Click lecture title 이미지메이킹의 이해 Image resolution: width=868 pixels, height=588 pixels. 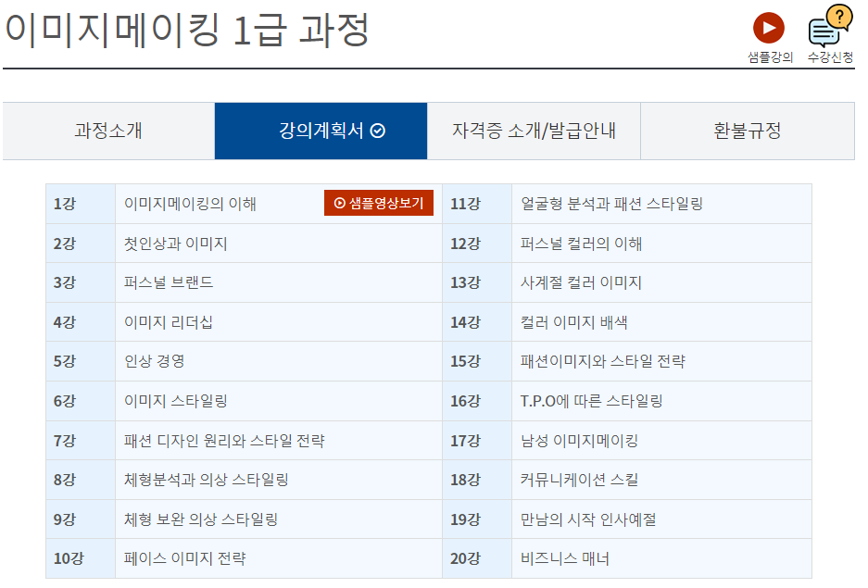coord(190,204)
